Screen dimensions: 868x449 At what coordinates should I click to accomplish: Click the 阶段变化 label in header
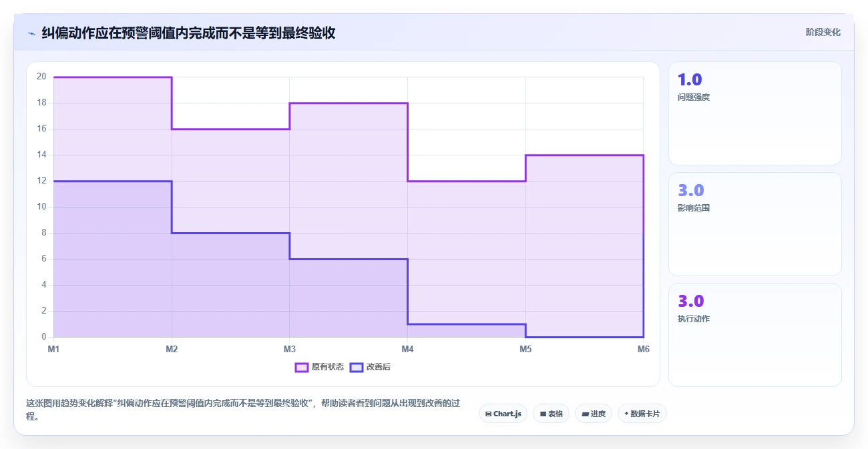click(823, 32)
